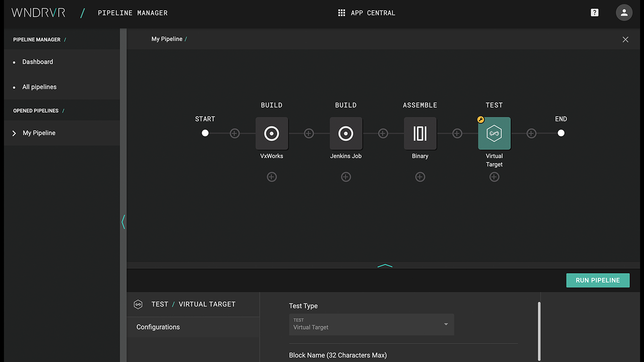Add block between Virtual Target and END

click(531, 133)
